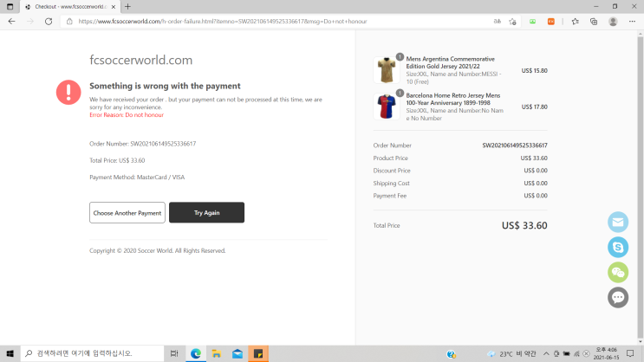Click the browser Back arrow
The height and width of the screenshot is (362, 644).
(11, 22)
